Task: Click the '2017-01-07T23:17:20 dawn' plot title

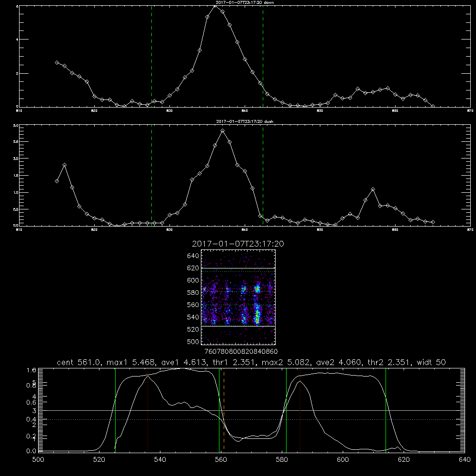Action: coord(245,2)
